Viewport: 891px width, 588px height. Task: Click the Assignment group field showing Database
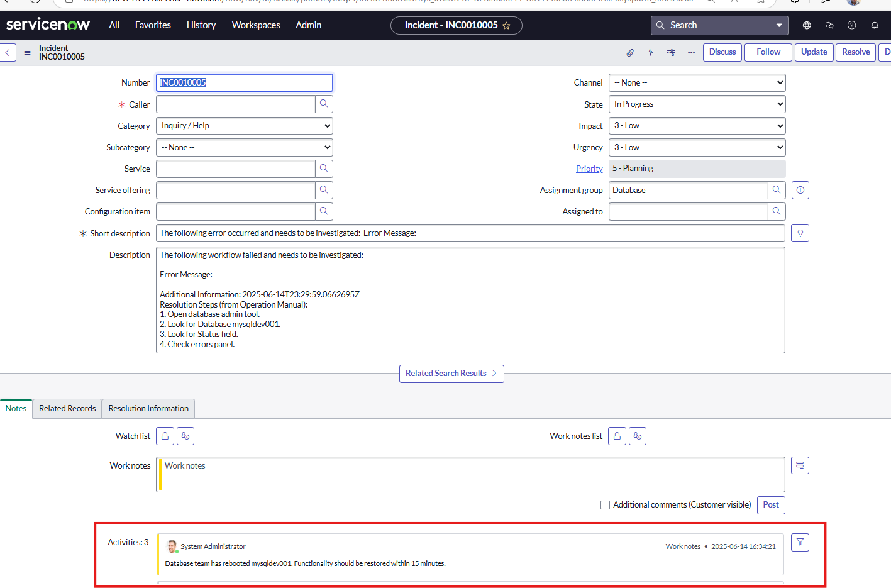point(689,190)
